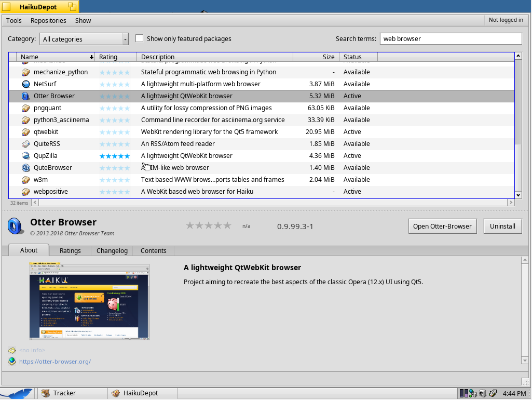Select the 'NetSurf' package name
The width and height of the screenshot is (532, 400).
click(x=45, y=84)
